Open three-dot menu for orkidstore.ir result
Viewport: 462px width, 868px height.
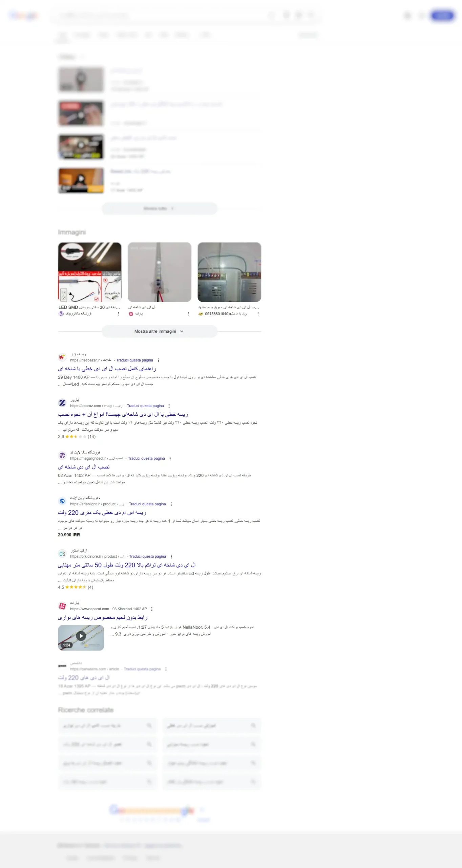coord(171,556)
